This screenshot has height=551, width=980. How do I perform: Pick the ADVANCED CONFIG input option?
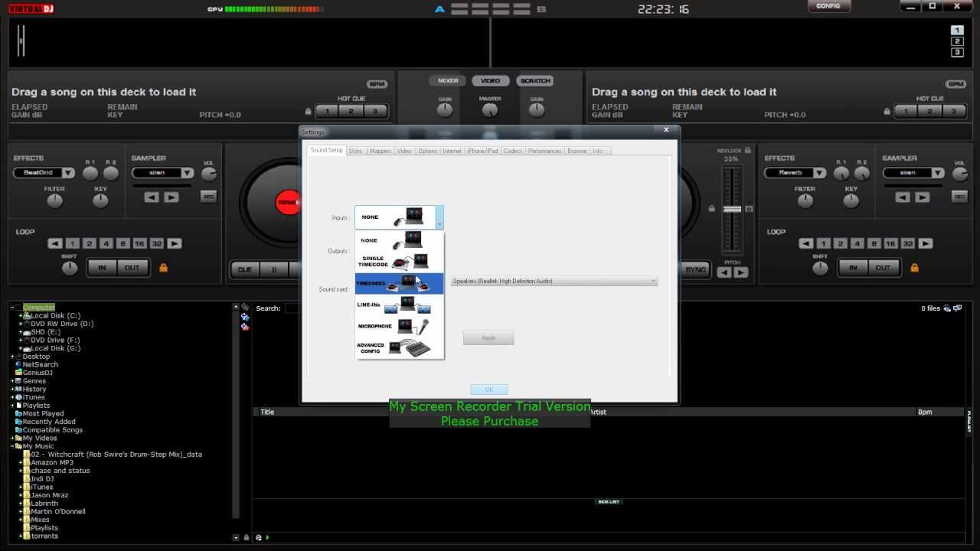click(x=399, y=348)
